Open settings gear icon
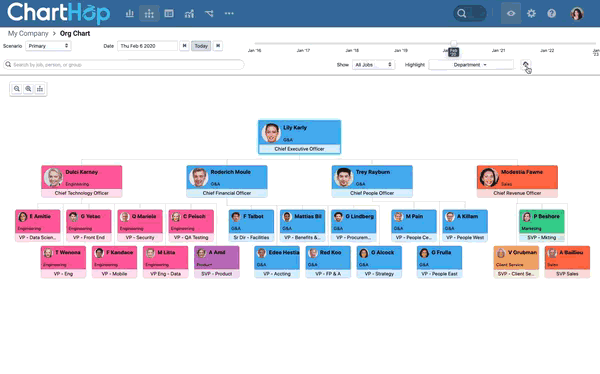 (x=531, y=13)
